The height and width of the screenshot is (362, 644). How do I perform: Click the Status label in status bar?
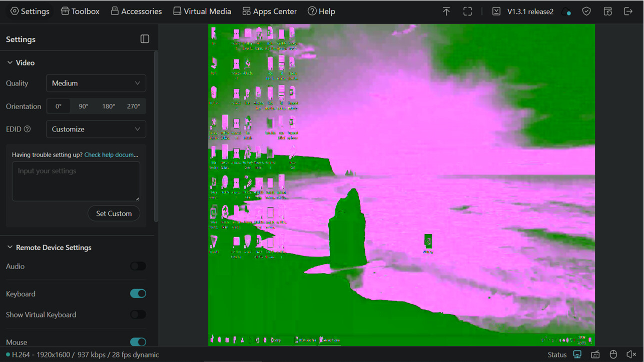(557, 354)
